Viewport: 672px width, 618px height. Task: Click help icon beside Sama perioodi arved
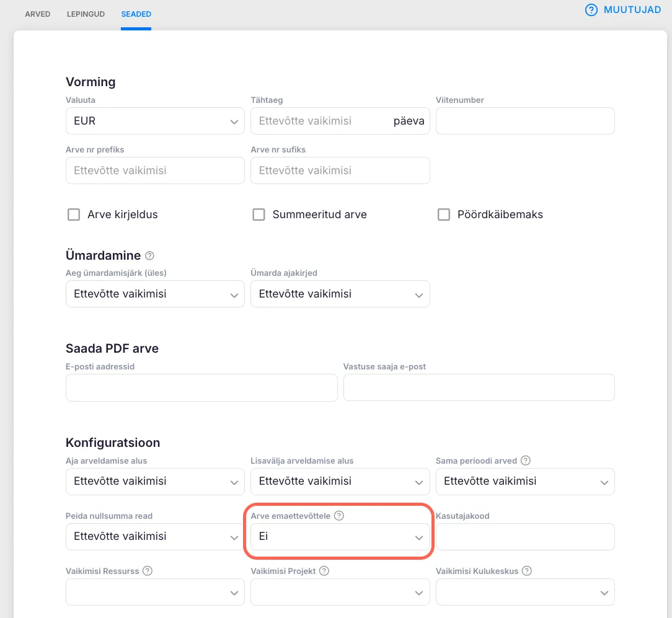click(526, 461)
